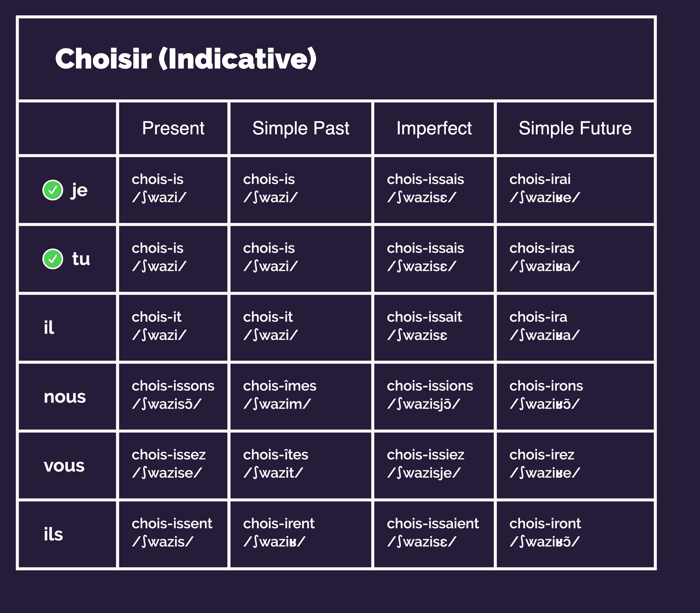Screen dimensions: 700x613
Task: Click the chois-issons present tense cell
Action: pyautogui.click(x=173, y=397)
